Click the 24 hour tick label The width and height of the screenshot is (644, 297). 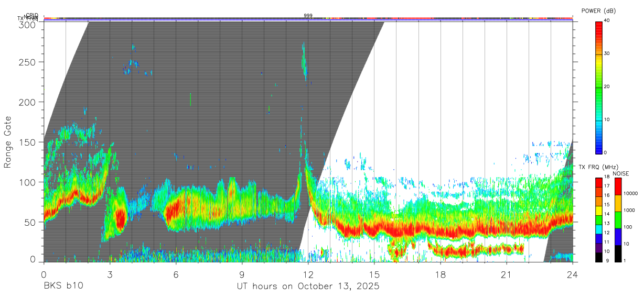(572, 274)
